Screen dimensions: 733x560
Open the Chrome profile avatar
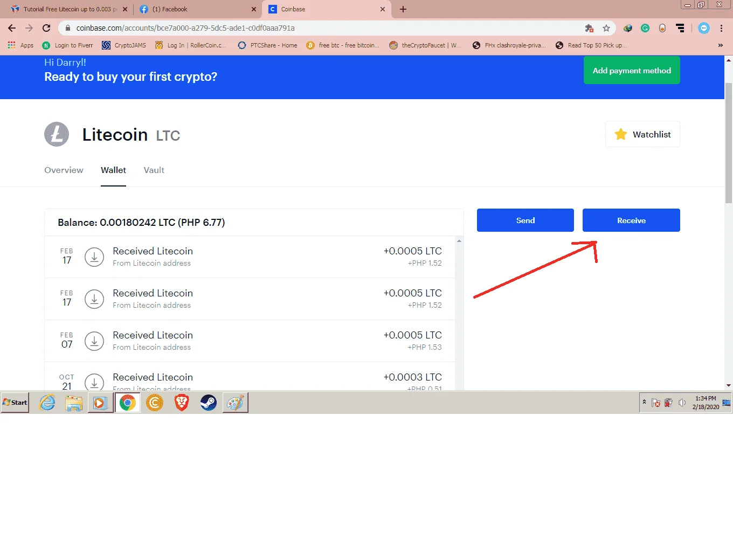click(704, 28)
